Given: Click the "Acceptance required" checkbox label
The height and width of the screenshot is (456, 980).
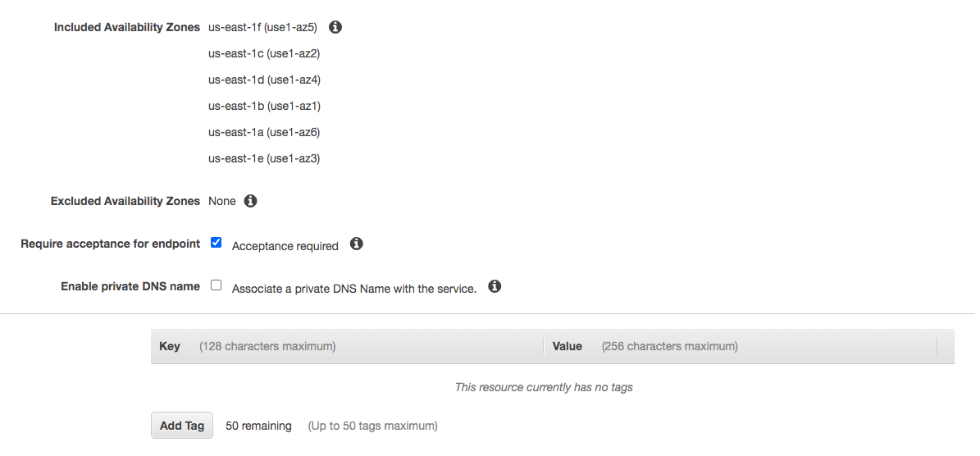Looking at the screenshot, I should (285, 246).
